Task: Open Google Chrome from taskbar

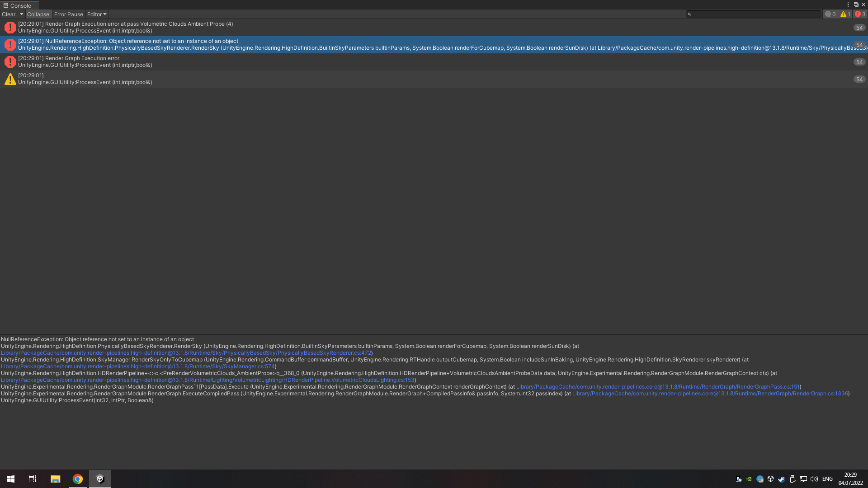Action: coord(78,479)
